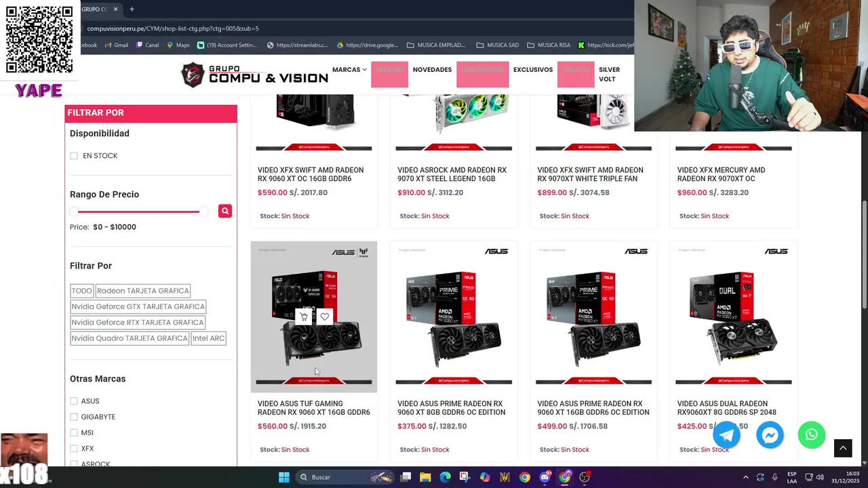Screen dimensions: 868x488
Task: Open VIDEO ASUS TUF GAMING RADEON RX 9060 XT link
Action: click(314, 408)
